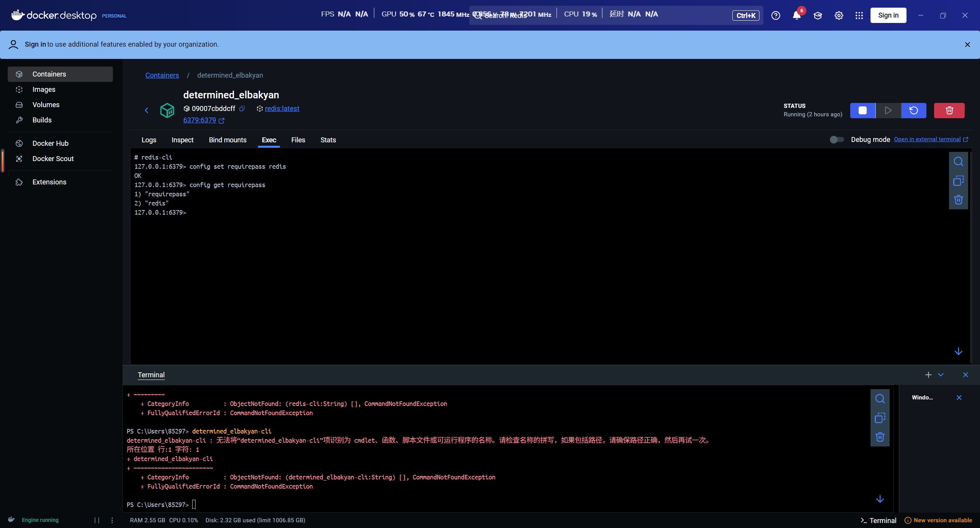This screenshot has height=528, width=980.
Task: Copy the container ID 09007cbddcff
Action: pyautogui.click(x=242, y=109)
